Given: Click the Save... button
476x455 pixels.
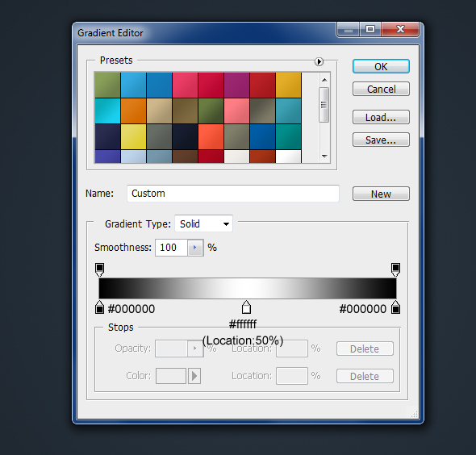Looking at the screenshot, I should tap(381, 140).
